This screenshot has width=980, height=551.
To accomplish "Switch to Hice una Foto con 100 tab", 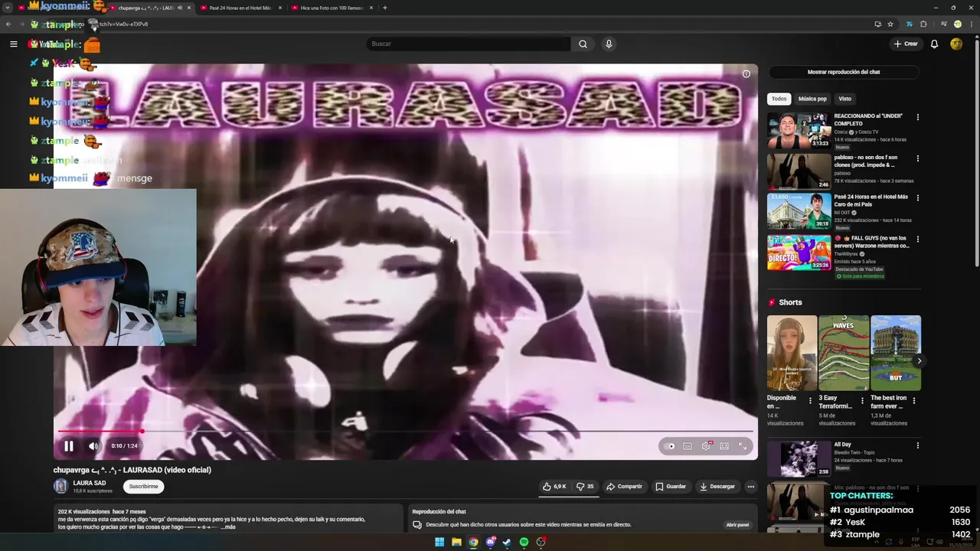I will point(332,8).
